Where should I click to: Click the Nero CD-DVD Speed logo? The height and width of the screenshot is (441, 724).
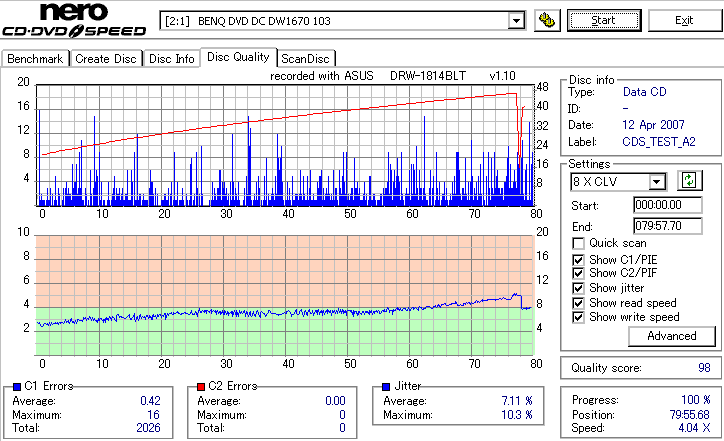[x=74, y=20]
